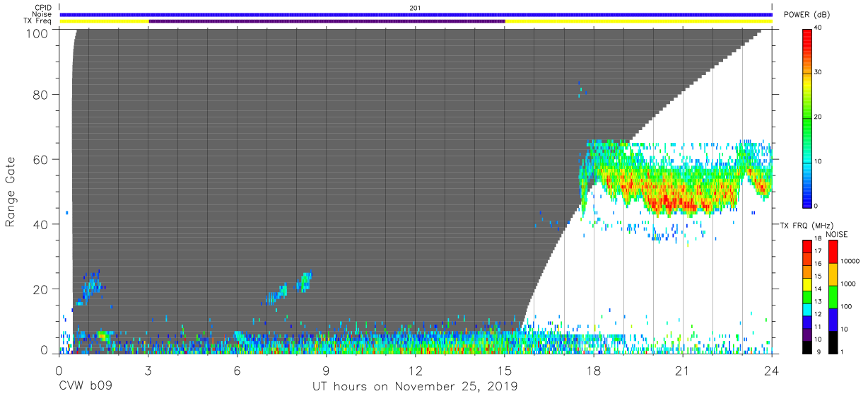868x401 pixels.
Task: Click the TX frequency color scale bar
Action: point(807,297)
